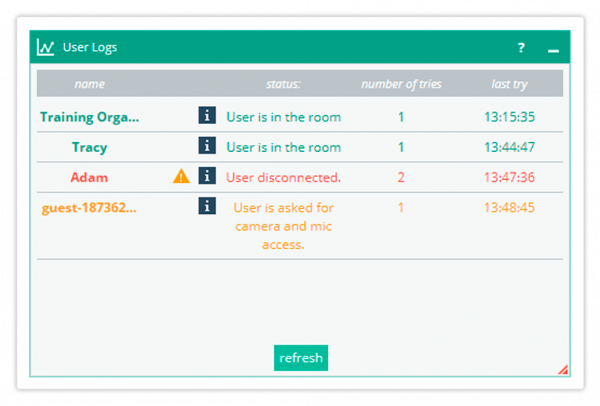Open info icon for Training Orga... row

coord(207,115)
